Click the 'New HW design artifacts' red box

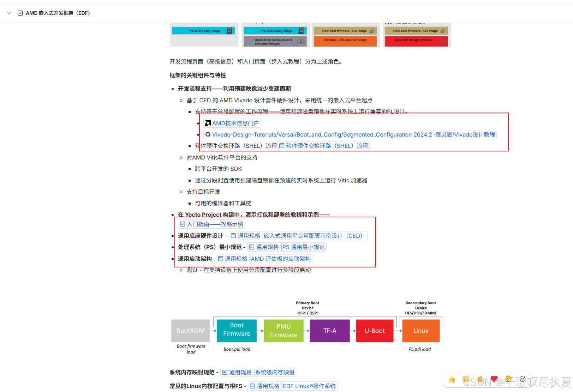pyautogui.click(x=416, y=41)
